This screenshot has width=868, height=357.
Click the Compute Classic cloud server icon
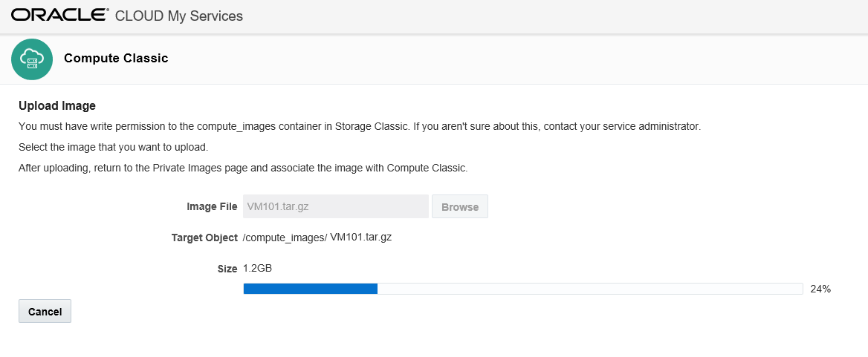32,59
